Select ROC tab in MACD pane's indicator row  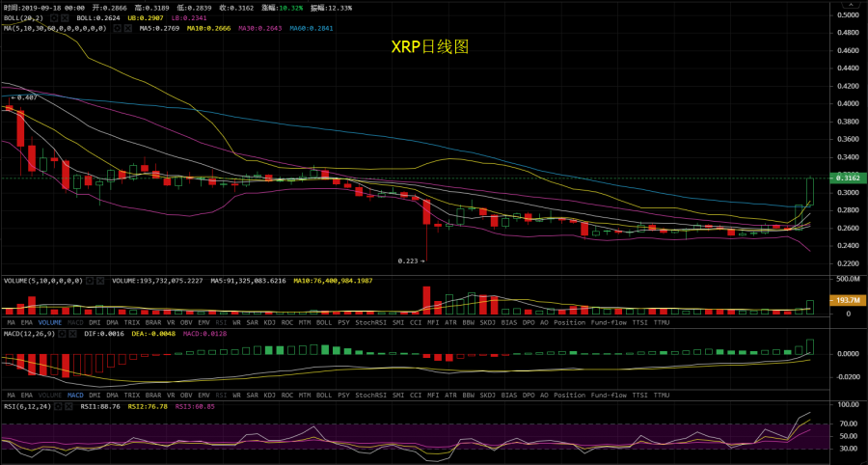click(287, 396)
